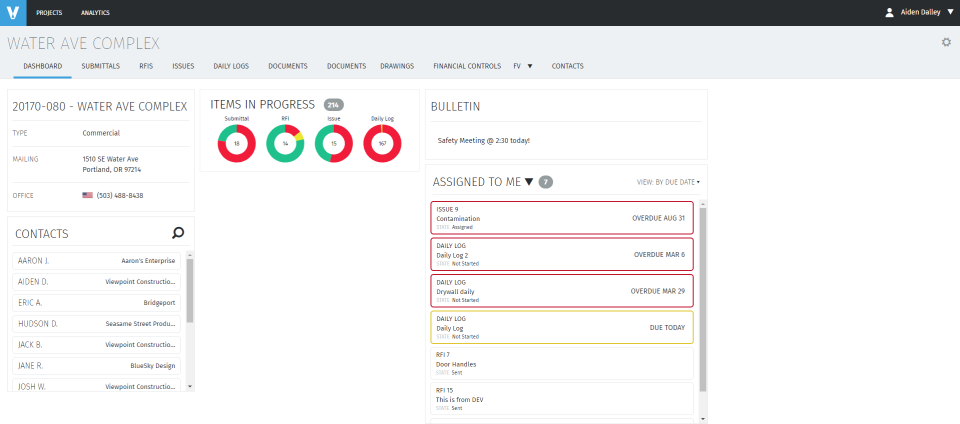The image size is (960, 424).
Task: Expand the Assigned To Me dropdown triangle
Action: tap(529, 182)
